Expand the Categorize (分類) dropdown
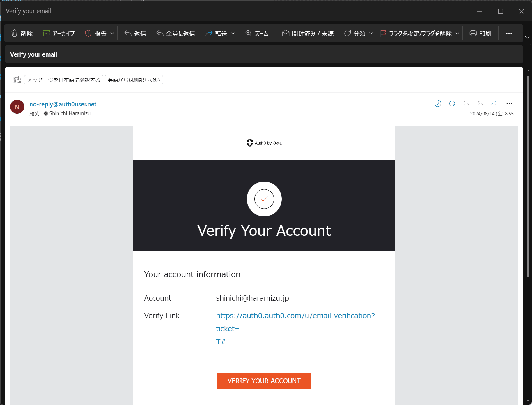 371,34
